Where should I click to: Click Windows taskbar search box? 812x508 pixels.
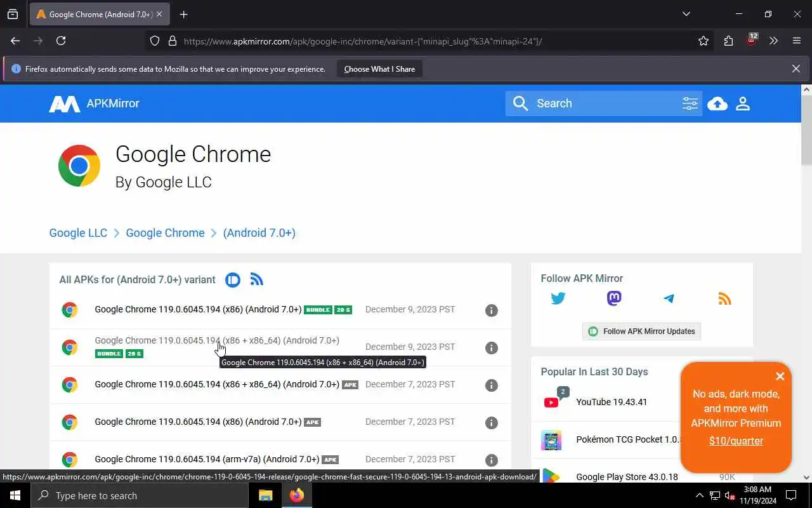coord(140,495)
